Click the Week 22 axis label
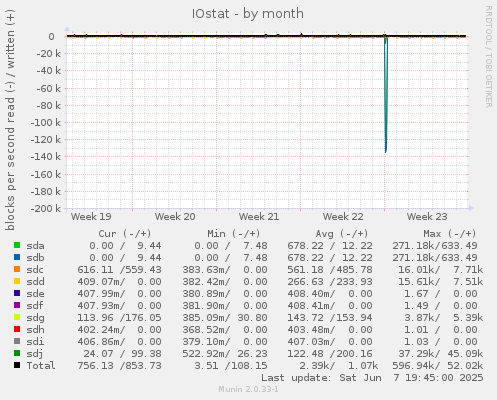 click(343, 217)
